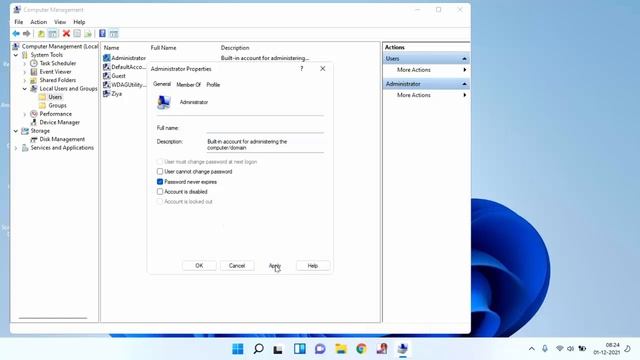
Task: Click the Properties toolbar icon
Action: point(77,33)
